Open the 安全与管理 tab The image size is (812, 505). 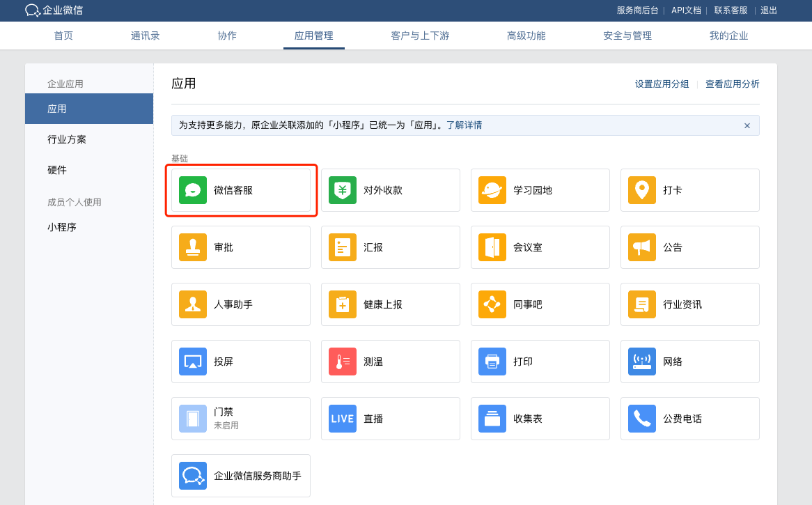click(627, 36)
